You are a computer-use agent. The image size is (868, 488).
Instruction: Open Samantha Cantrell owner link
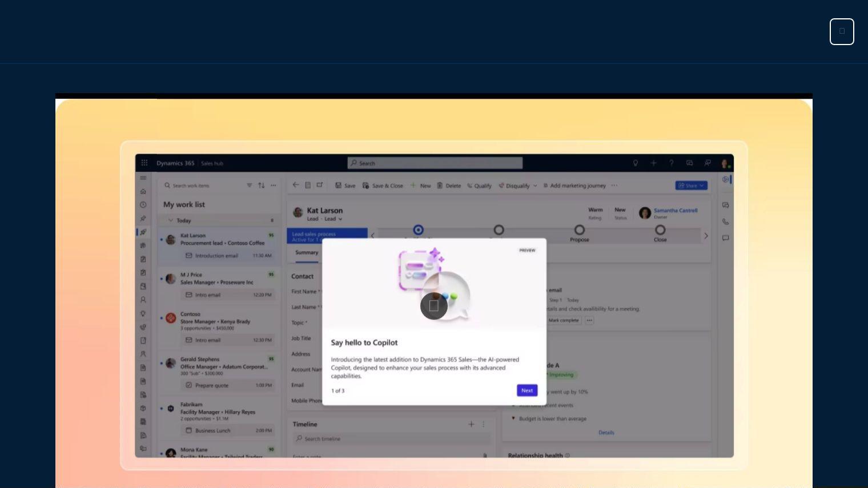point(676,210)
